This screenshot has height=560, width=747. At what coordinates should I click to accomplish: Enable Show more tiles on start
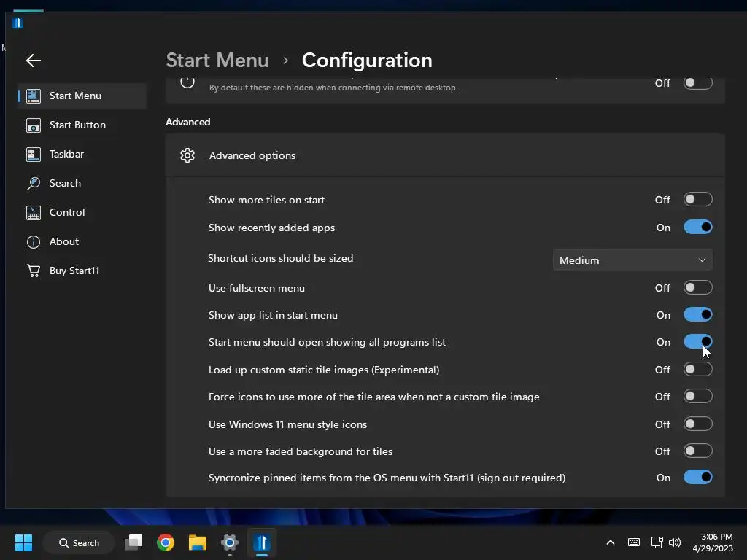click(698, 200)
